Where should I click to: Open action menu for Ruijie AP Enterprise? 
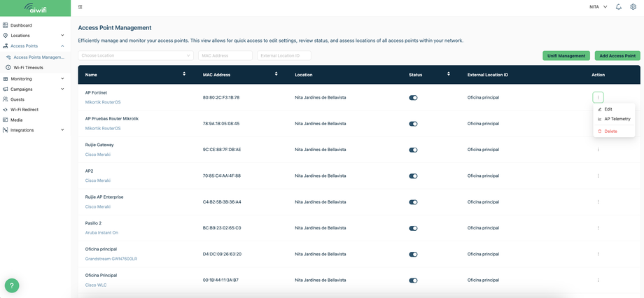(x=598, y=202)
